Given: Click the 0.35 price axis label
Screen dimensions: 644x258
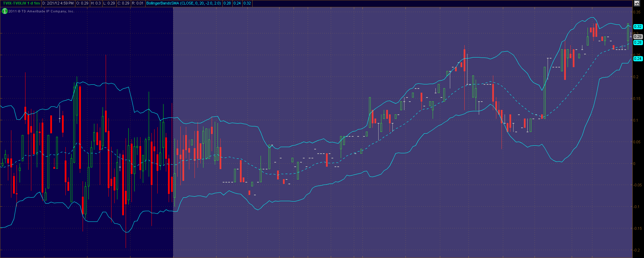Looking at the screenshot, I should [x=637, y=12].
